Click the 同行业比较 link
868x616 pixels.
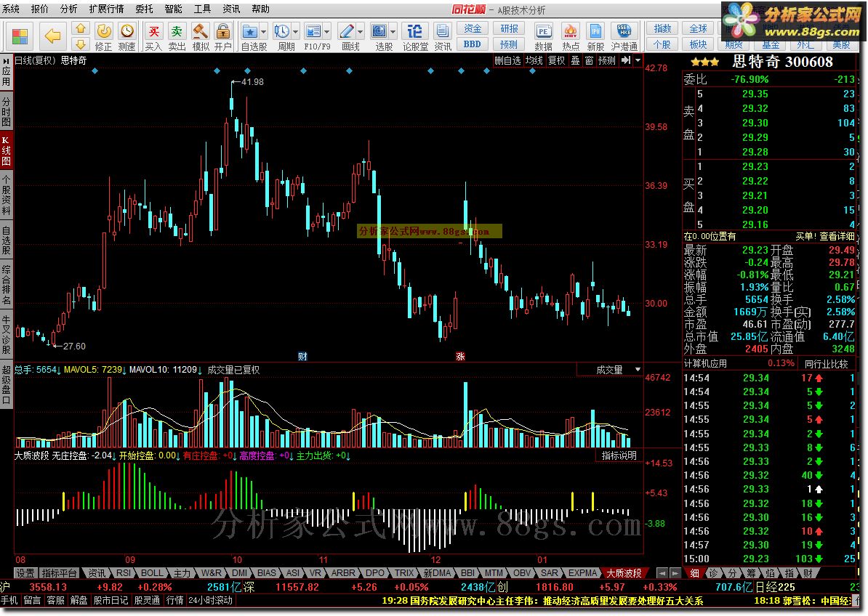point(826,364)
